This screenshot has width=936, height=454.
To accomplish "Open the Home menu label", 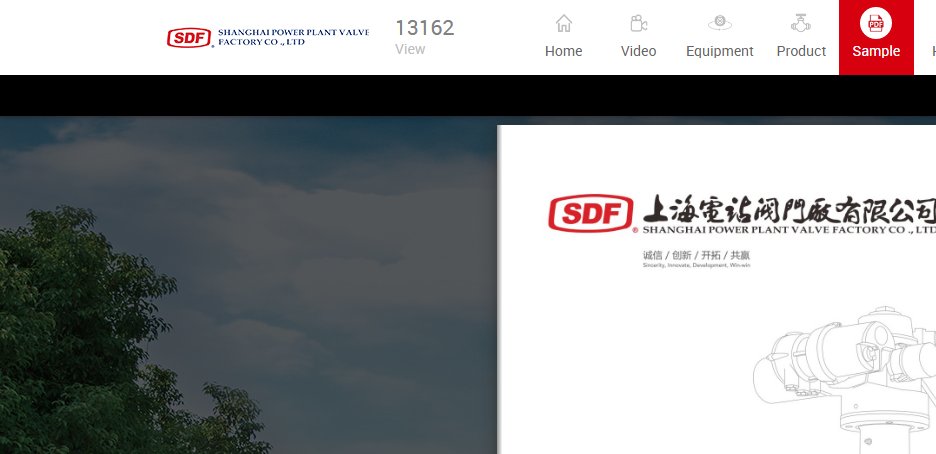I will click(x=564, y=51).
